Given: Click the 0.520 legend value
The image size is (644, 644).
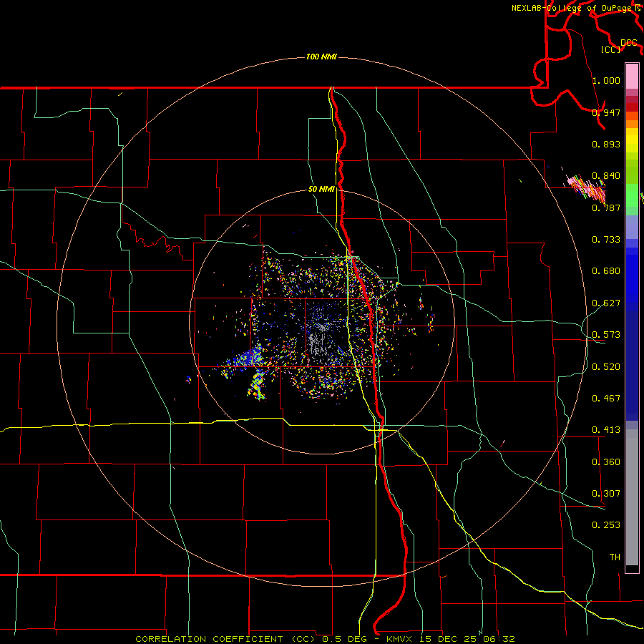Looking at the screenshot, I should 606,367.
